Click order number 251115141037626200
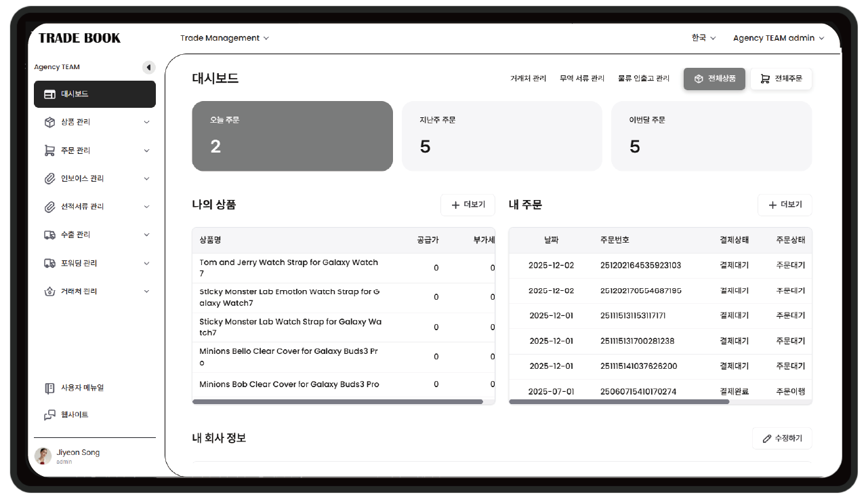Image resolution: width=868 pixels, height=499 pixels. (639, 366)
